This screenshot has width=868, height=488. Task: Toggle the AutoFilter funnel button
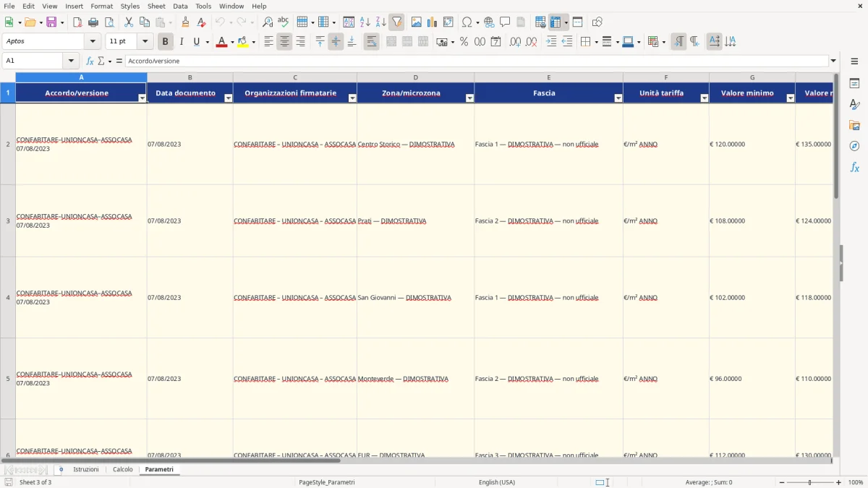tap(396, 22)
